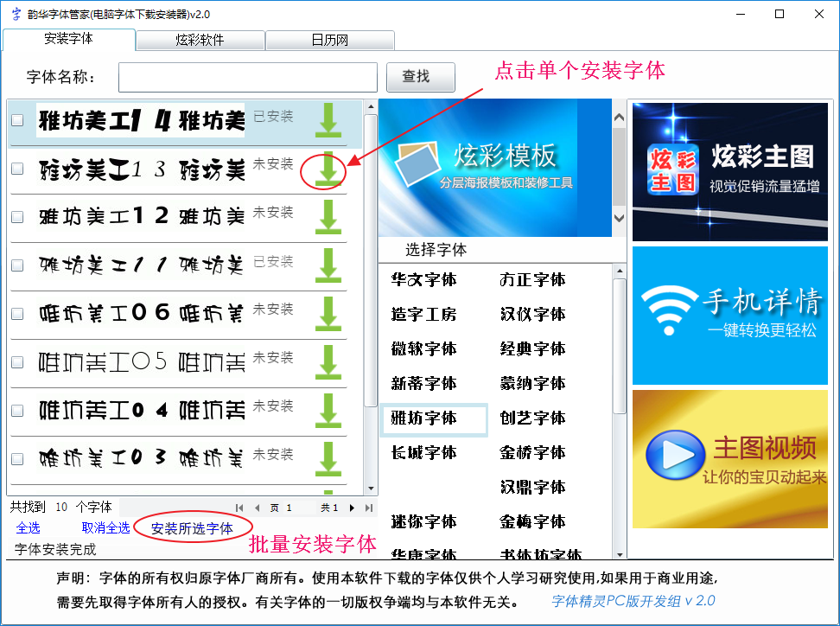The width and height of the screenshot is (840, 626).
Task: Click the 查找 search button
Action: coord(420,77)
